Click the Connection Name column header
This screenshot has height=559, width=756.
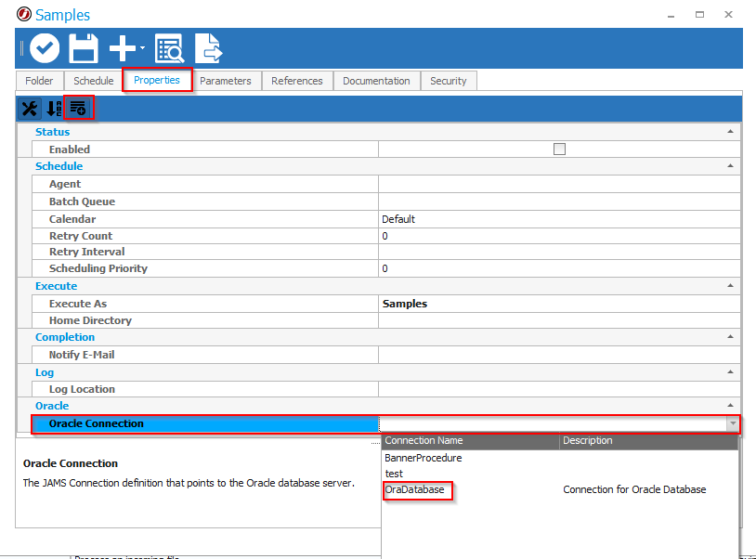pos(469,440)
